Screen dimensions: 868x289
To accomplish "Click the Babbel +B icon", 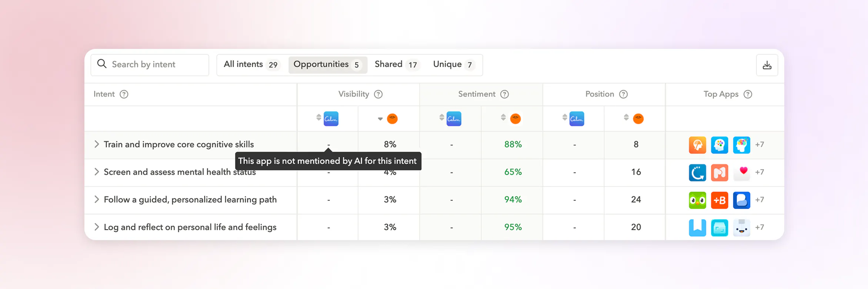I will [x=720, y=200].
